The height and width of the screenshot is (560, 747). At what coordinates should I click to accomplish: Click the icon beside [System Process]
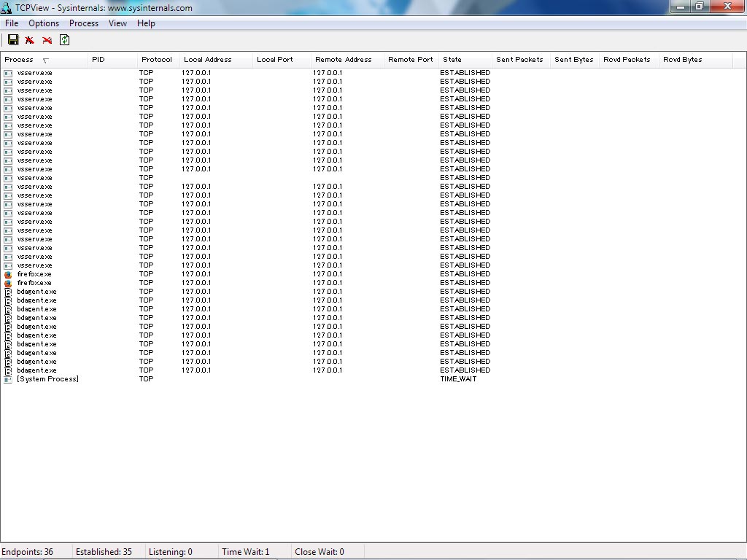[7, 379]
